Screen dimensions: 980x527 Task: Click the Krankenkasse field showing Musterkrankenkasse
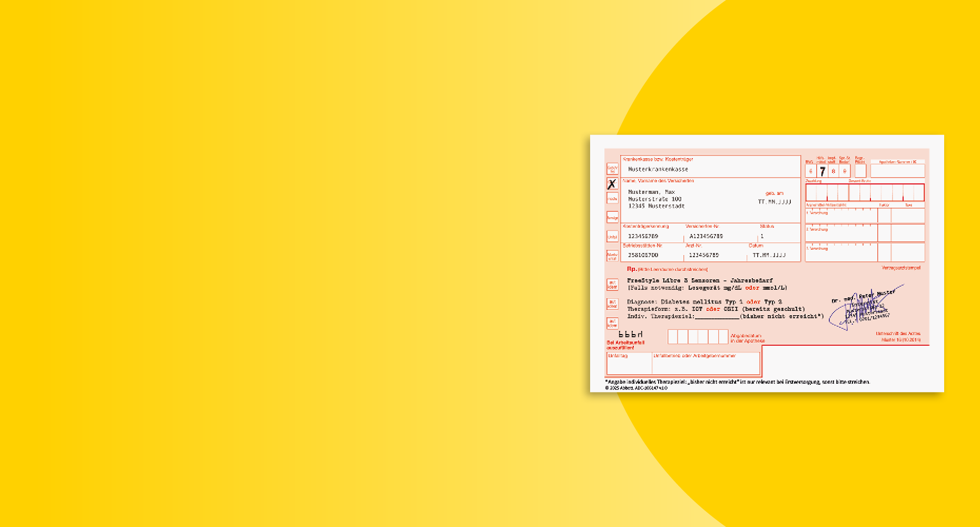coord(658,169)
